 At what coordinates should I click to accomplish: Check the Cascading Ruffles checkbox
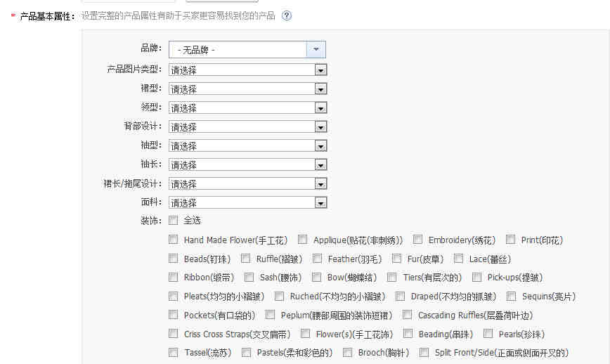pos(407,314)
